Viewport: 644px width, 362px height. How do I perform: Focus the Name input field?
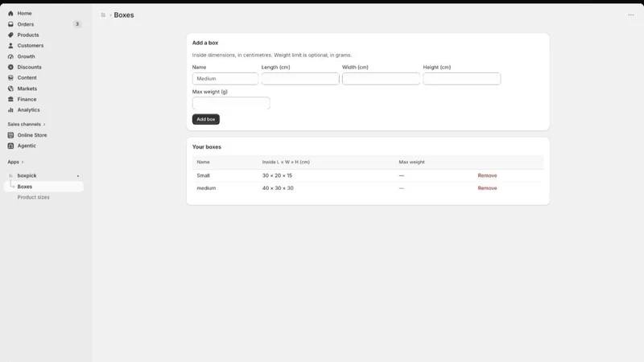[x=225, y=78]
